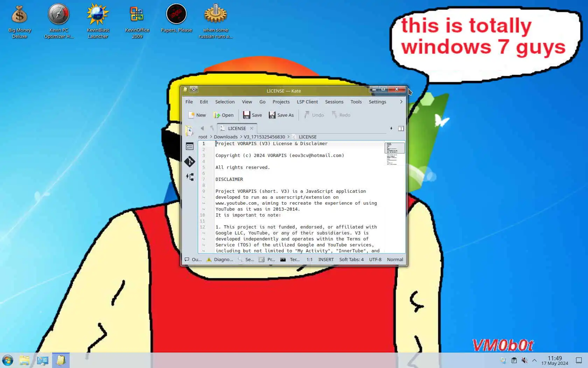Click the split view icon in tab bar

(x=401, y=128)
